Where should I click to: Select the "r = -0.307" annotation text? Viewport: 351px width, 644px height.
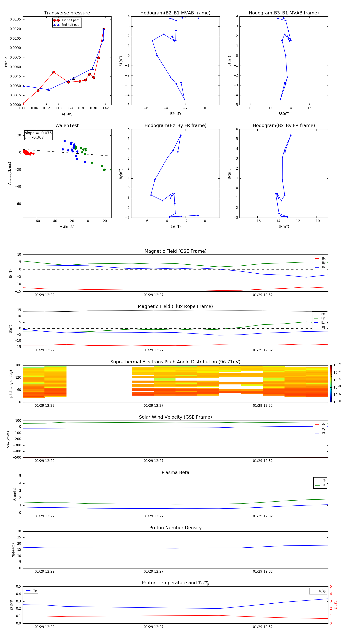tap(35, 137)
